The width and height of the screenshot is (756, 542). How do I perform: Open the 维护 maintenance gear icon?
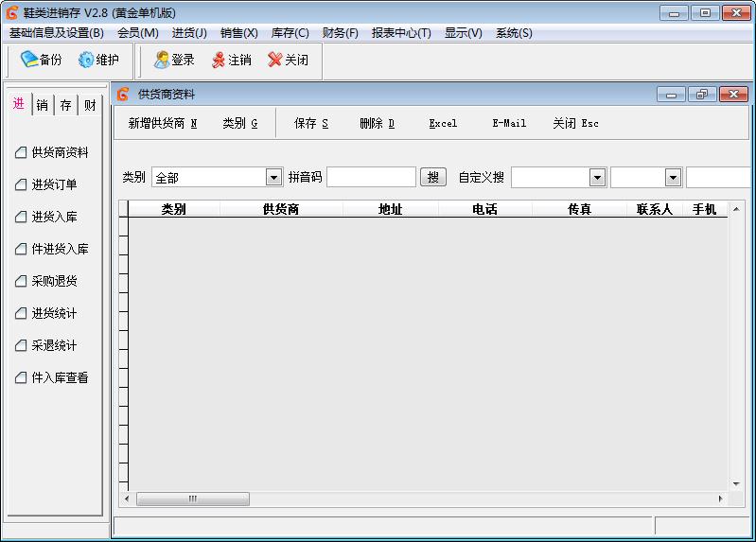tap(86, 60)
